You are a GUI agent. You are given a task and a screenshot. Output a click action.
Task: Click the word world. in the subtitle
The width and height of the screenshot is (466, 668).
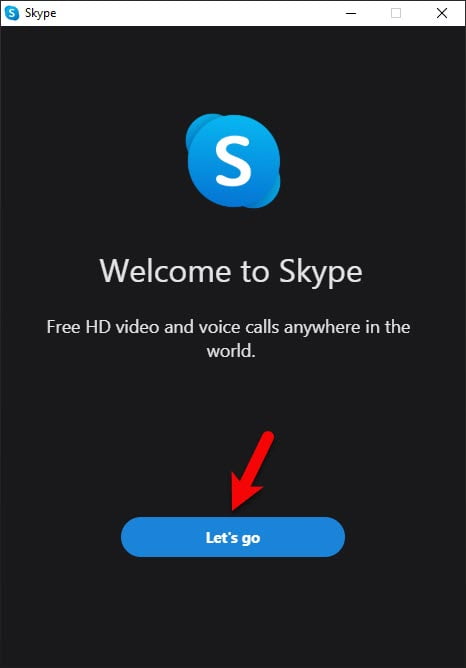point(231,351)
